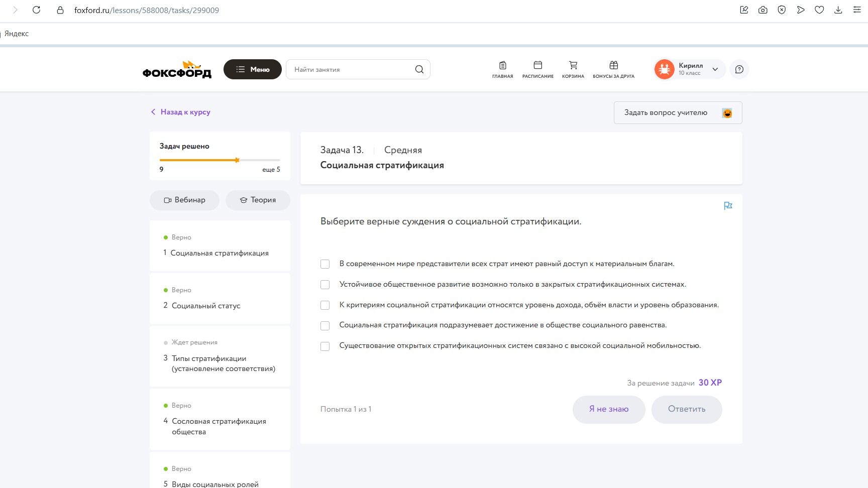Open the browser downloads icon
Viewport: 868px width, 488px height.
click(x=838, y=10)
